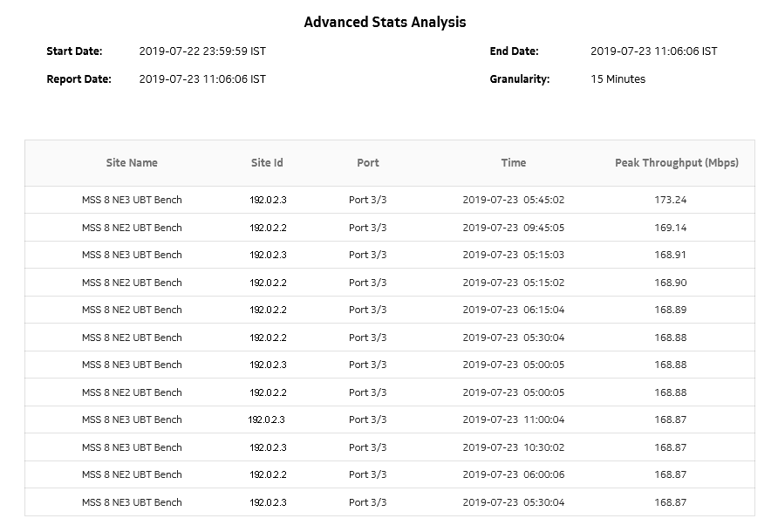Click the last row with time 05:30:04
Screen dimensions: 778x532
point(389,501)
